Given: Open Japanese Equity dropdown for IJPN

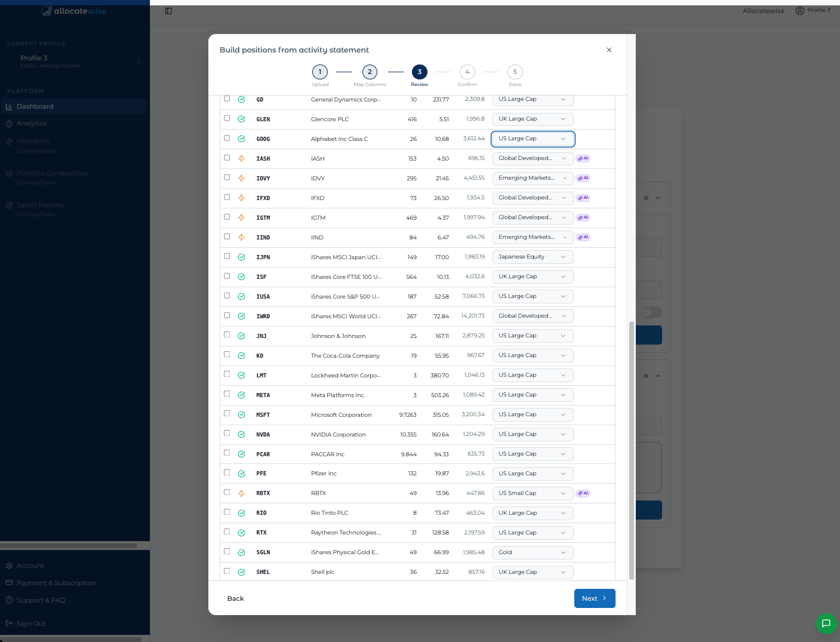Looking at the screenshot, I should 533,257.
